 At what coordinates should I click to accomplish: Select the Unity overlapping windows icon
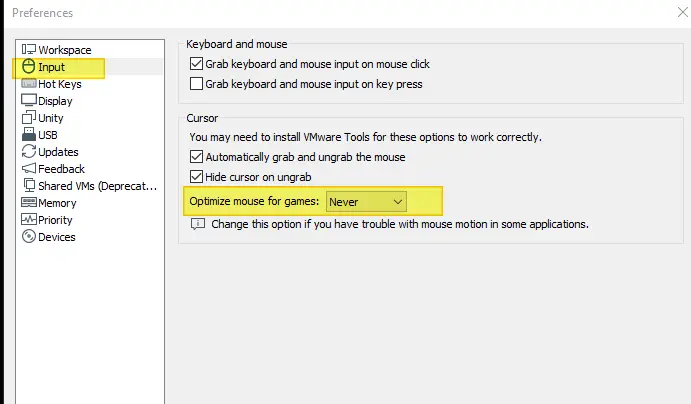pyautogui.click(x=29, y=117)
